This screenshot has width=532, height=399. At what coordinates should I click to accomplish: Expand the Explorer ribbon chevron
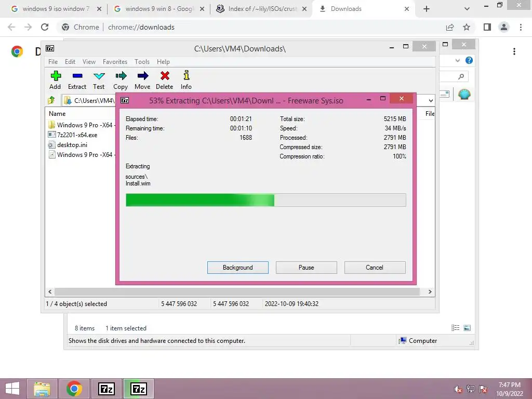pyautogui.click(x=458, y=60)
